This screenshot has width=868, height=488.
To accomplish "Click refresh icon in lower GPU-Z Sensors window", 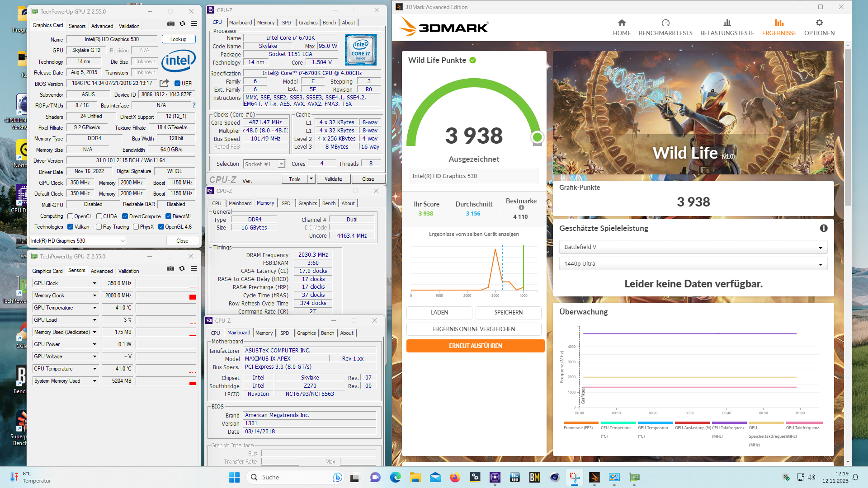I will 182,268.
